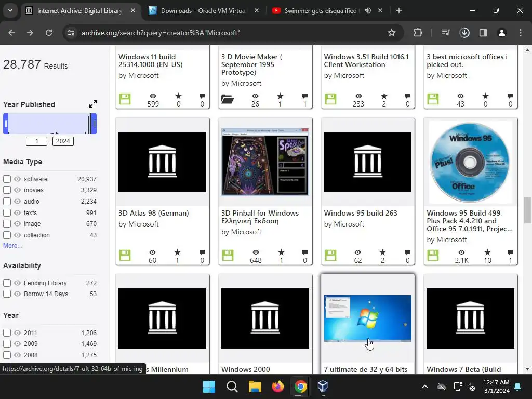Click the end year 2024 input field
532x399 pixels.
(x=63, y=141)
